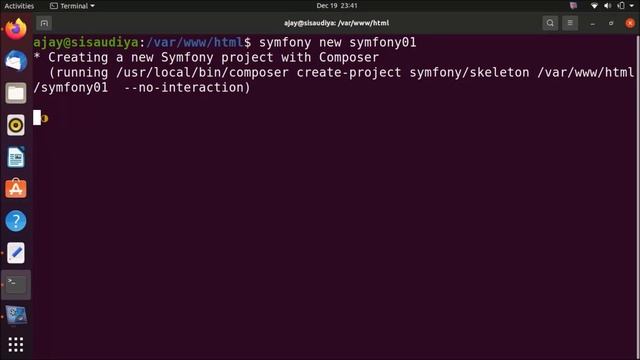Open the Files manager dock icon

[x=16, y=93]
